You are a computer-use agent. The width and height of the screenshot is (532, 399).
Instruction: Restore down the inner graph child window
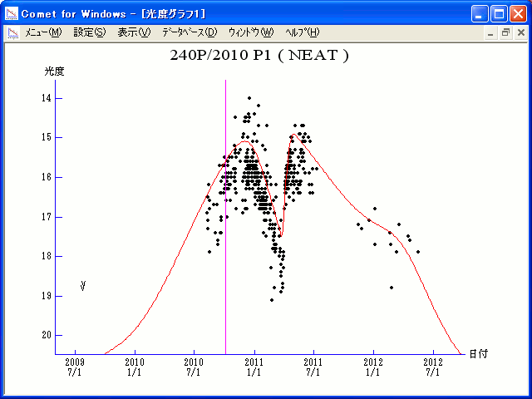pos(505,33)
